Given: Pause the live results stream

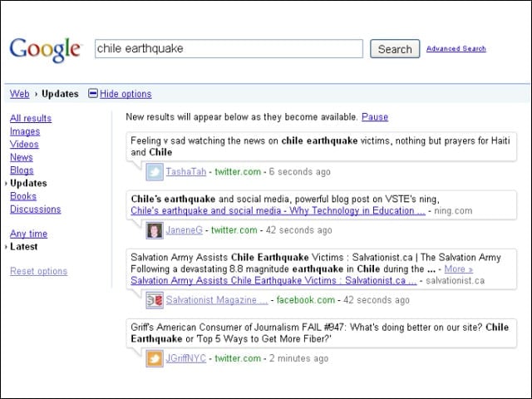Looking at the screenshot, I should [375, 116].
